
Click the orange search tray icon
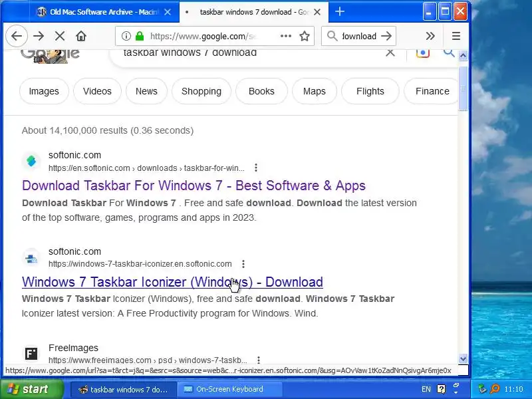point(495,388)
